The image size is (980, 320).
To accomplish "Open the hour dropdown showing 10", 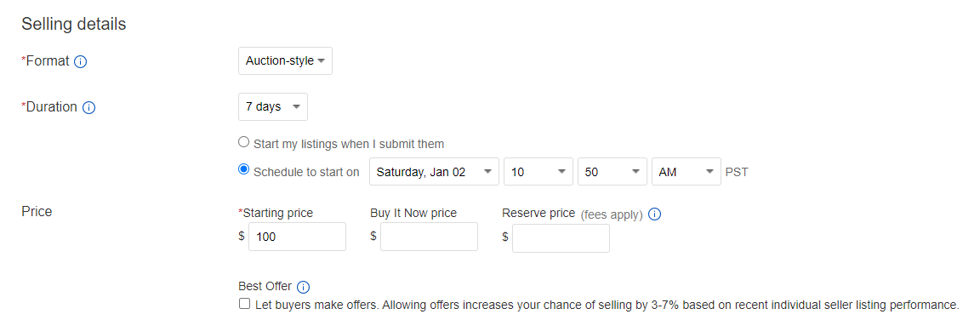I will click(x=538, y=172).
